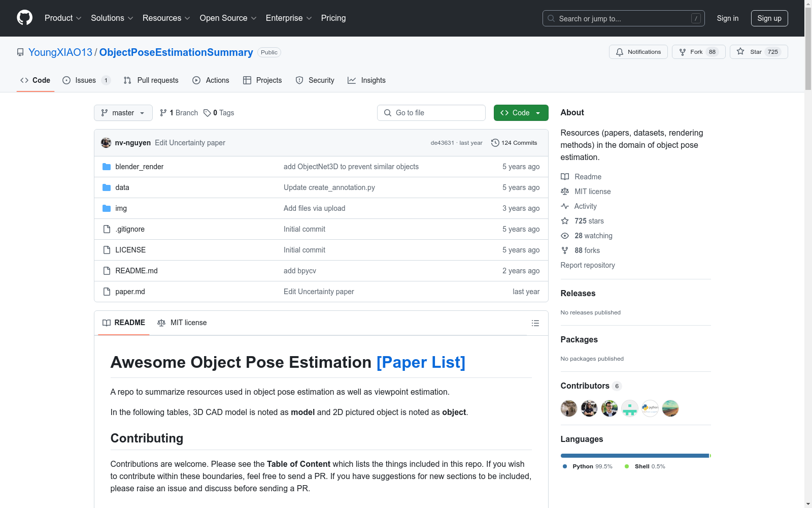Image resolution: width=812 pixels, height=508 pixels.
Task: Open the blender_render folder
Action: [x=139, y=167]
